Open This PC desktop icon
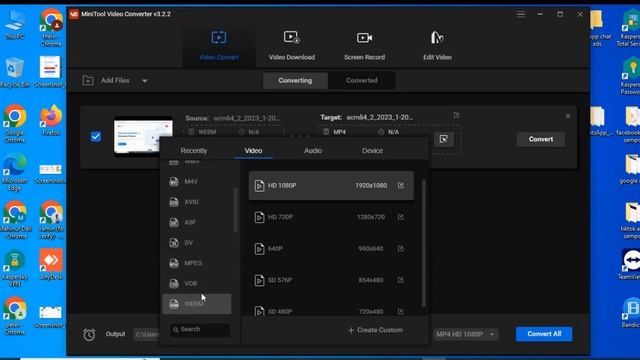This screenshot has height=360, width=640. 15,24
